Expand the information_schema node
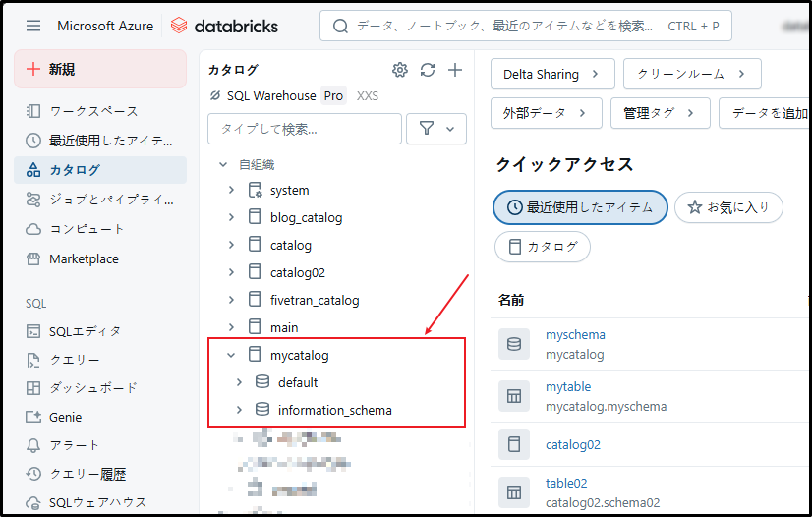 tap(239, 410)
